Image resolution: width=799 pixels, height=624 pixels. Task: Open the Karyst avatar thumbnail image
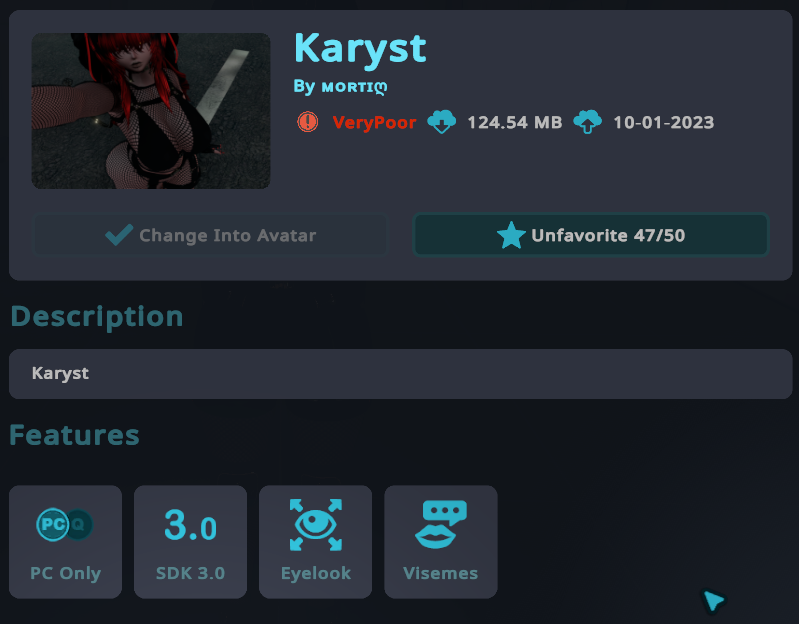[x=151, y=111]
